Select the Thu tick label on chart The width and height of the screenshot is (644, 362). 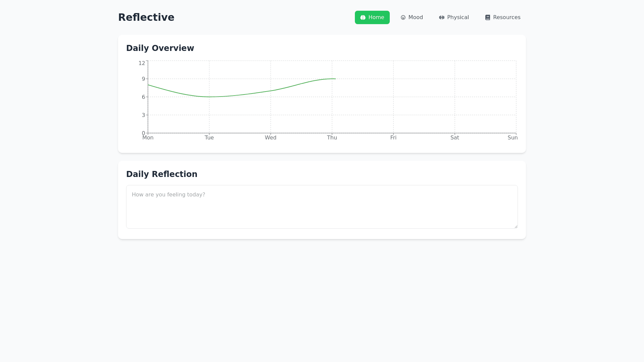[x=332, y=138]
